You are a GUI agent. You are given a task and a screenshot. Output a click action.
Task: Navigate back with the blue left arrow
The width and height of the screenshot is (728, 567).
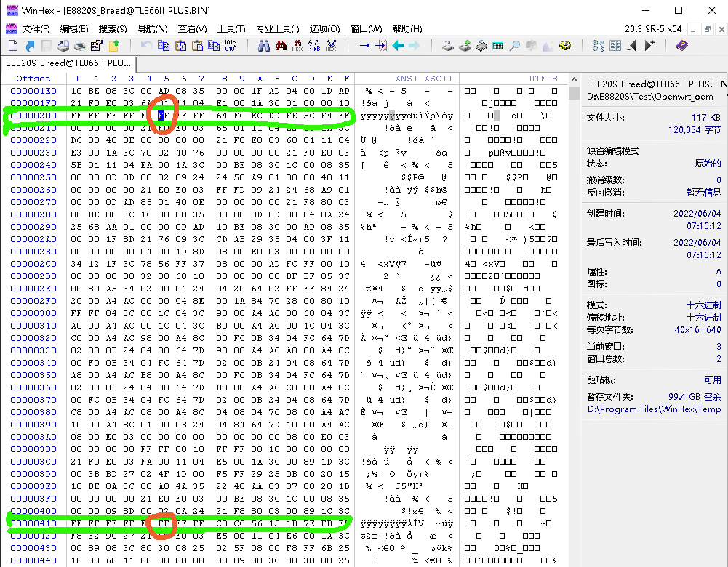coord(398,45)
